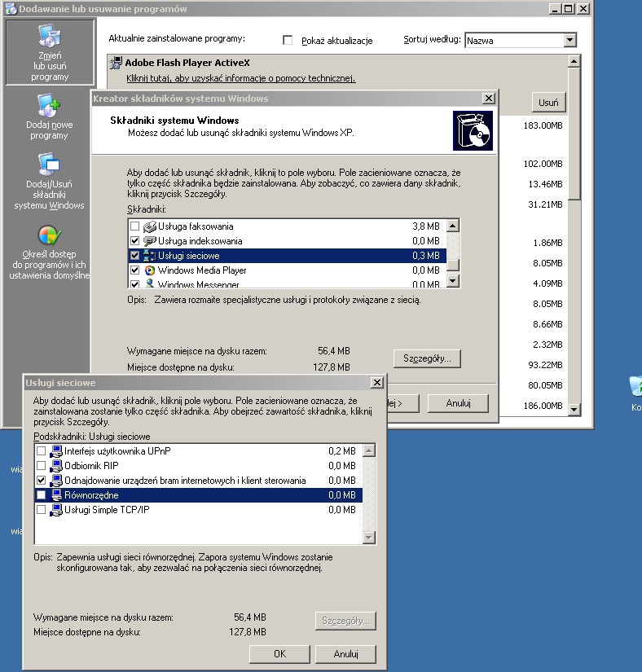Select the Odbiornik RIP row text

click(x=91, y=465)
